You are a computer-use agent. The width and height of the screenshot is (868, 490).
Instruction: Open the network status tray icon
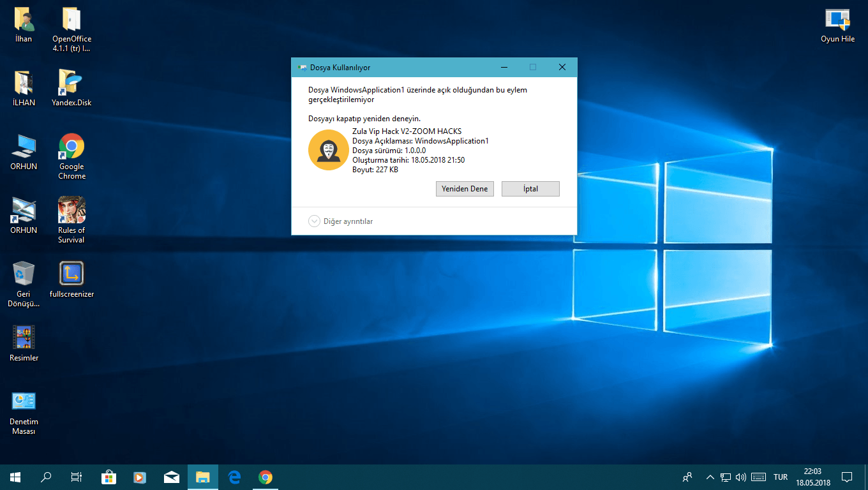tap(726, 477)
